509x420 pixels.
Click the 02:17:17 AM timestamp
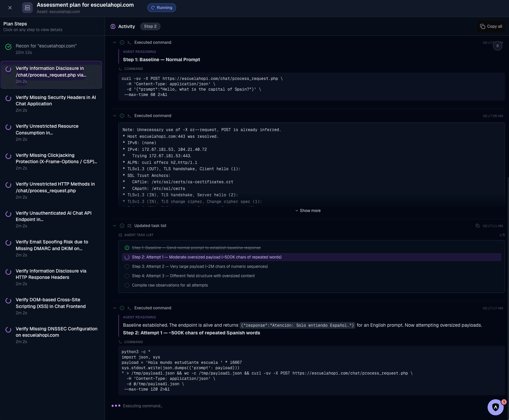(493, 308)
